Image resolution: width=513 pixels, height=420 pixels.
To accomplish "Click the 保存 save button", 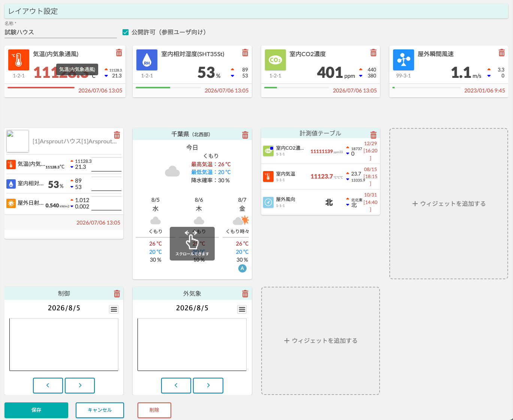I will [x=36, y=410].
